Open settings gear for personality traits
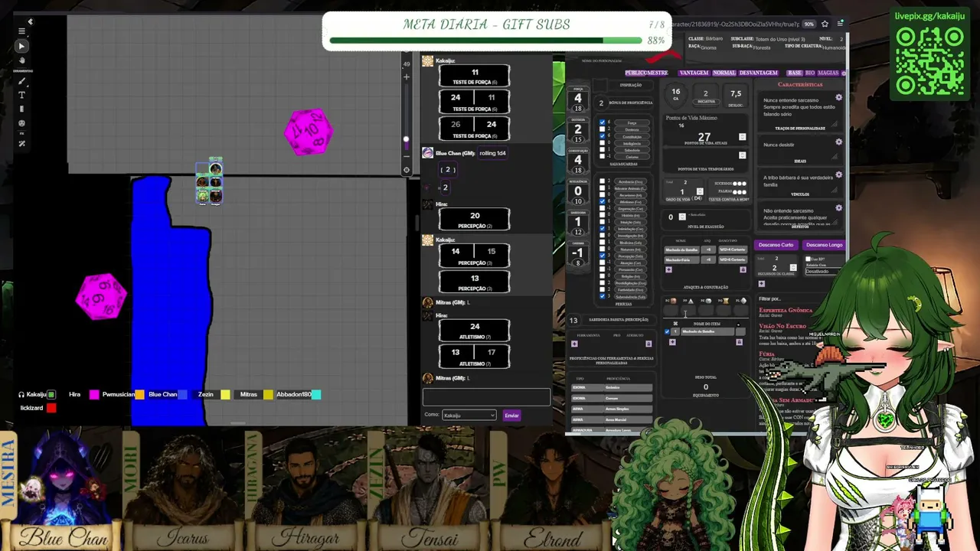This screenshot has width=980, height=551. [x=838, y=98]
